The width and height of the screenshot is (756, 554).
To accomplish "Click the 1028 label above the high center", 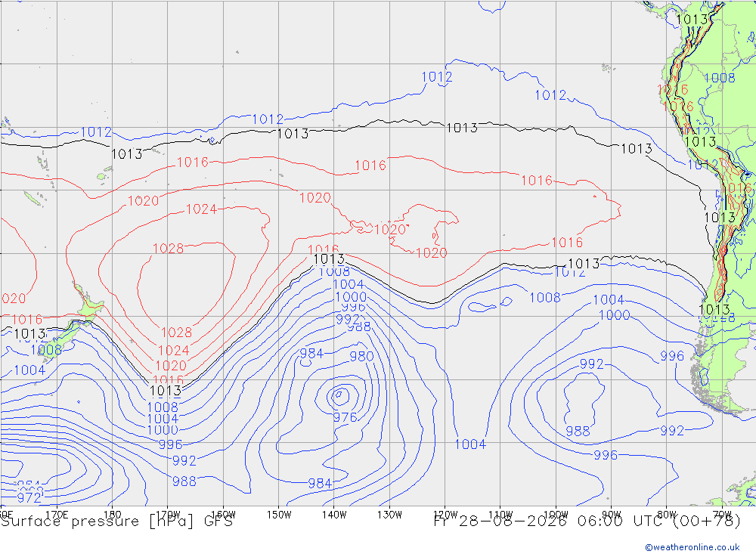I will click(x=169, y=249).
